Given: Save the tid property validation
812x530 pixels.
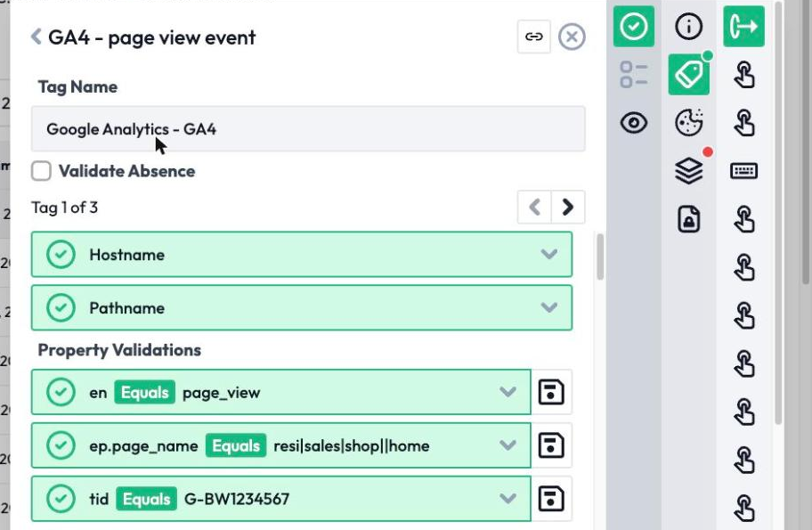Looking at the screenshot, I should click(x=551, y=499).
